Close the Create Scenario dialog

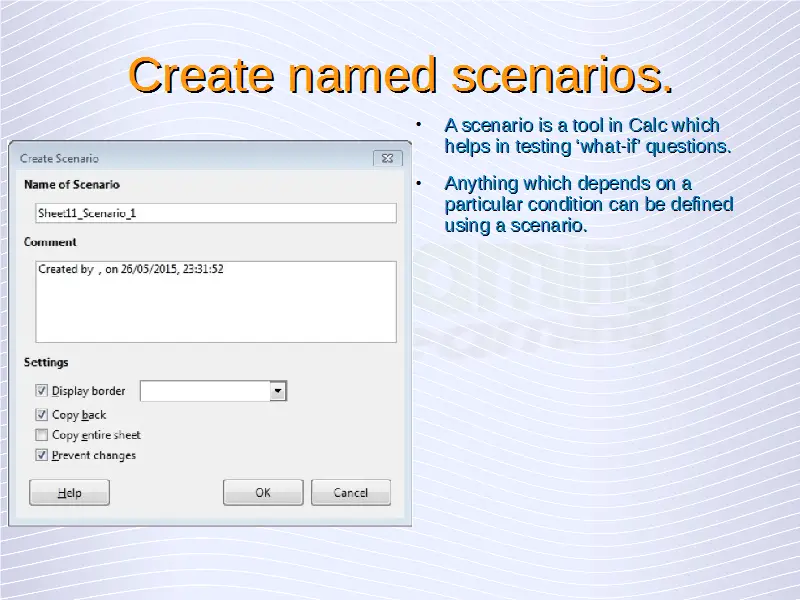click(x=389, y=158)
